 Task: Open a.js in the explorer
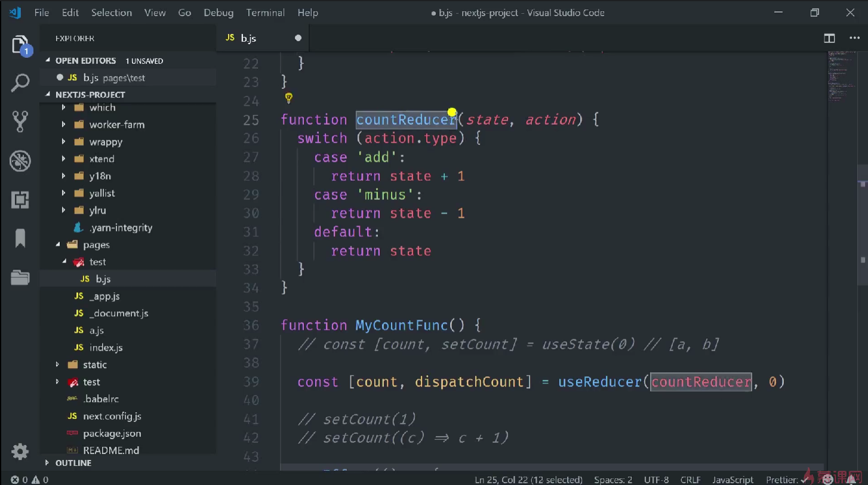[97, 330]
